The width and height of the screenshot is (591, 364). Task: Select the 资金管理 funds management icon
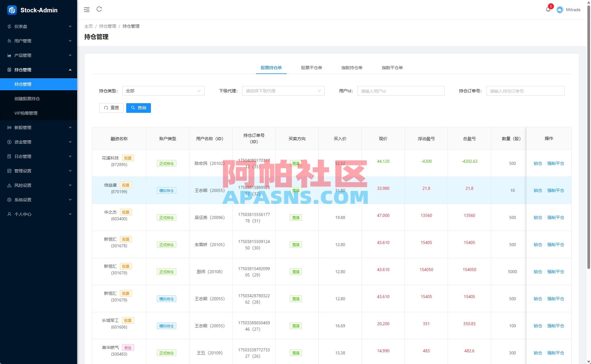point(9,142)
